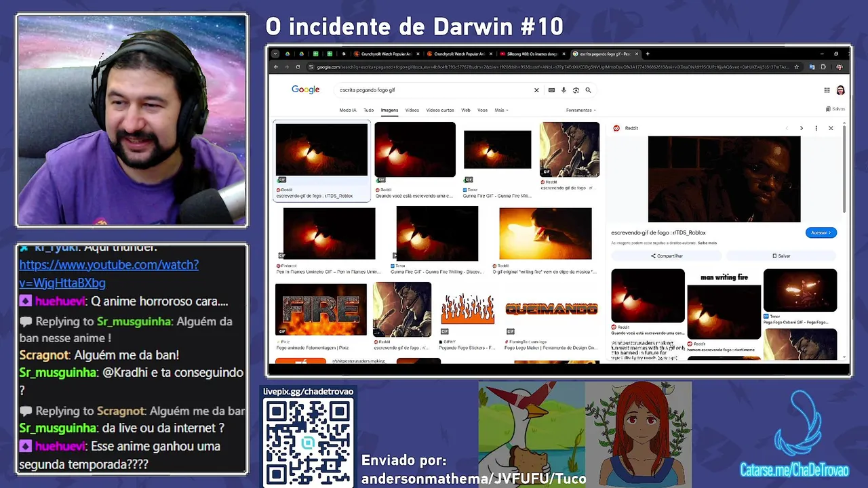Close the Silksong #08 tab
This screenshot has height=488, width=868.
[x=562, y=54]
